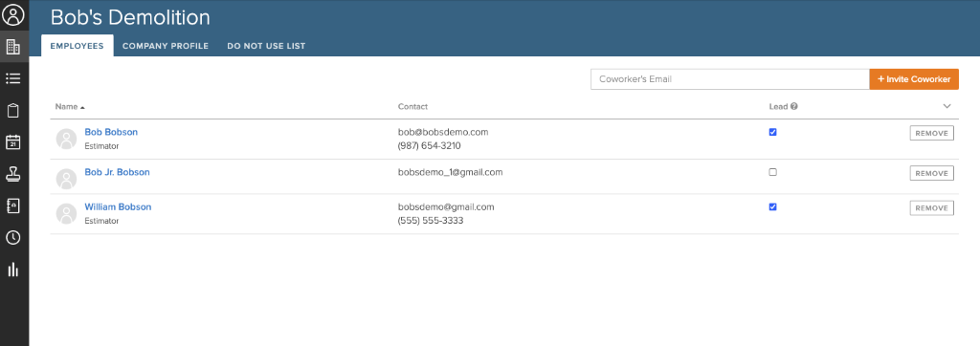This screenshot has width=980, height=346.
Task: Click the Coworker's Email input field
Action: (730, 79)
